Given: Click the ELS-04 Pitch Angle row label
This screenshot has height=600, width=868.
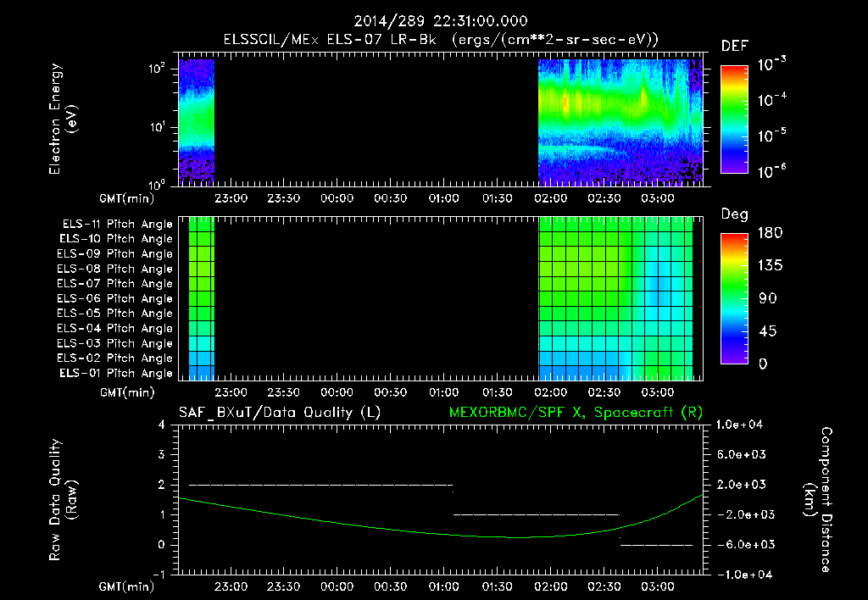Looking at the screenshot, I should coord(115,328).
